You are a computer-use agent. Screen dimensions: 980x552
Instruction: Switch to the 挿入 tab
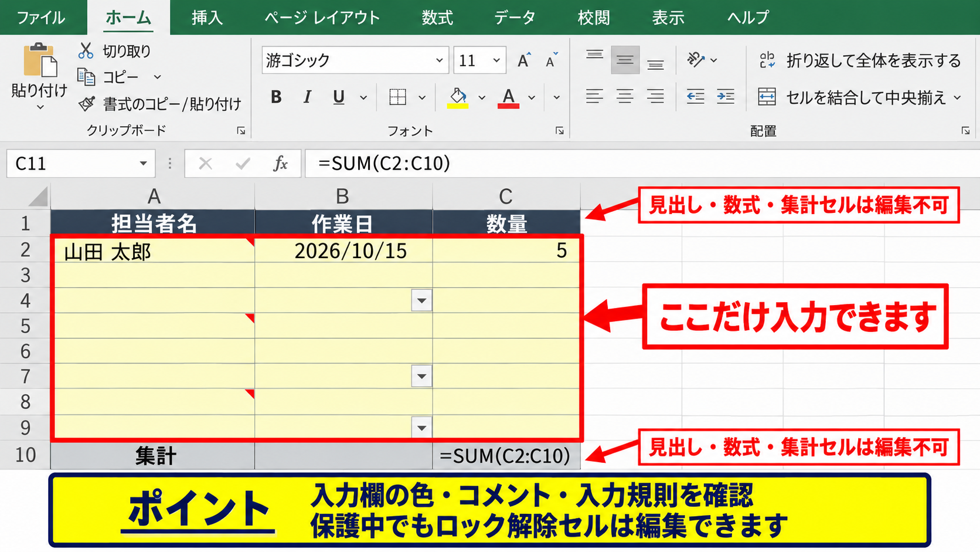pyautogui.click(x=207, y=18)
